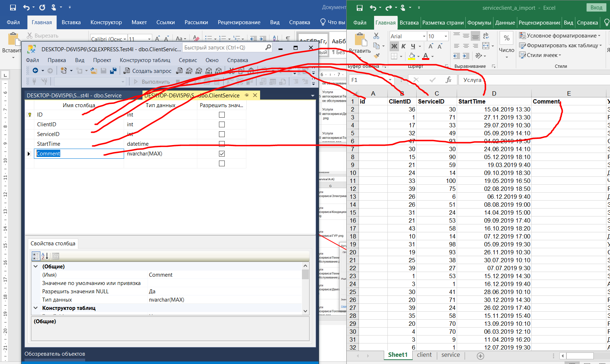Click the quick launch search magnifier in SSMS

pyautogui.click(x=268, y=47)
